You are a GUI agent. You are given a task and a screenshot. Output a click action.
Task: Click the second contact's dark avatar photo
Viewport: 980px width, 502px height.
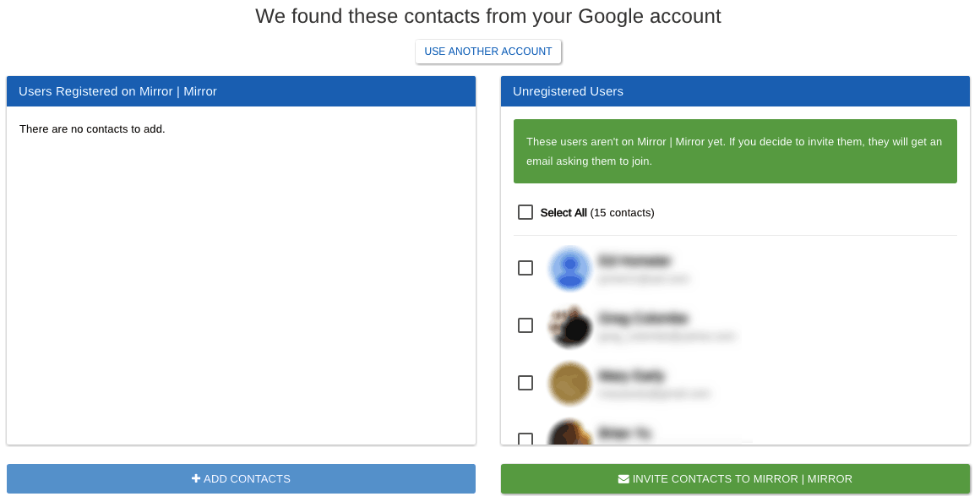(570, 325)
